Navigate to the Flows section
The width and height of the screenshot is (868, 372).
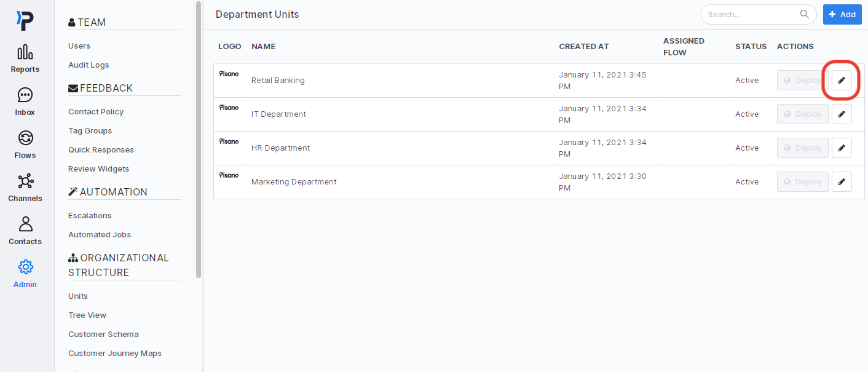25,144
